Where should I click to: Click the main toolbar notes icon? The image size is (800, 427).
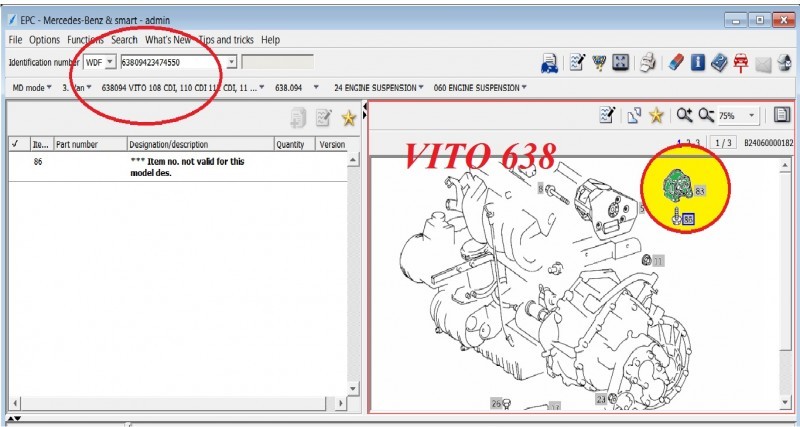point(577,63)
